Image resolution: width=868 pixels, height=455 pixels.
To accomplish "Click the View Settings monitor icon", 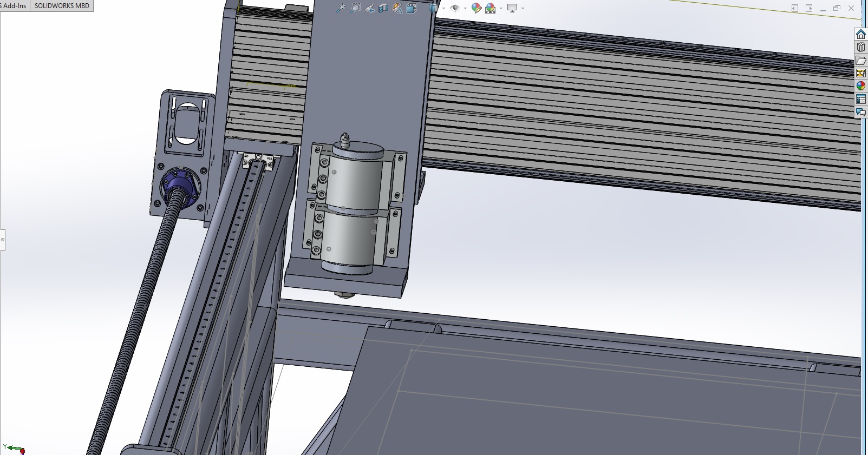I will tap(512, 8).
